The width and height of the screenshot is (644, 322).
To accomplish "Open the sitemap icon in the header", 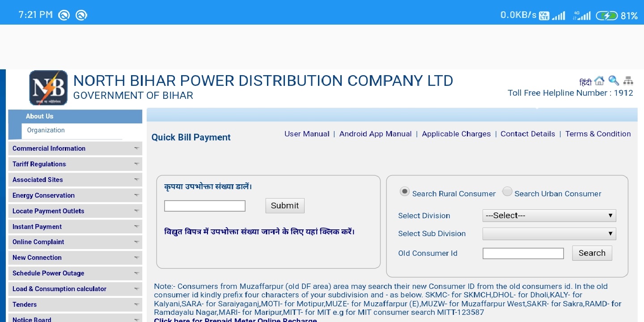I will tap(628, 80).
